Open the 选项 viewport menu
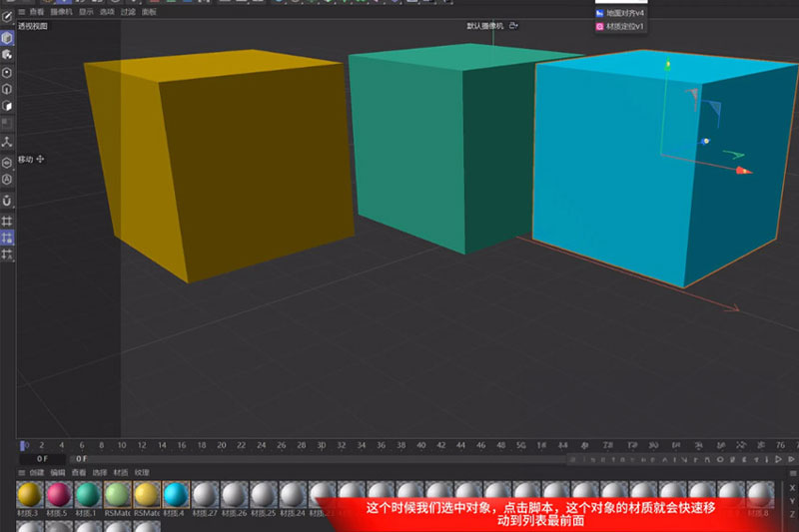The width and height of the screenshot is (799, 532). (x=107, y=12)
